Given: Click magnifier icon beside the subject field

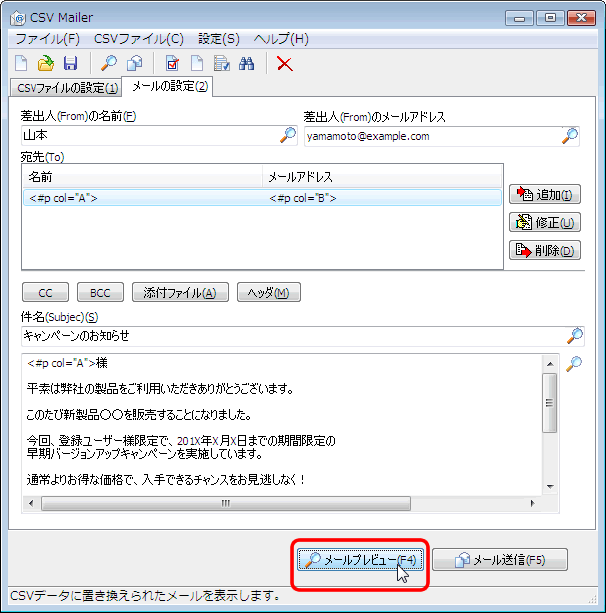Looking at the screenshot, I should [575, 336].
